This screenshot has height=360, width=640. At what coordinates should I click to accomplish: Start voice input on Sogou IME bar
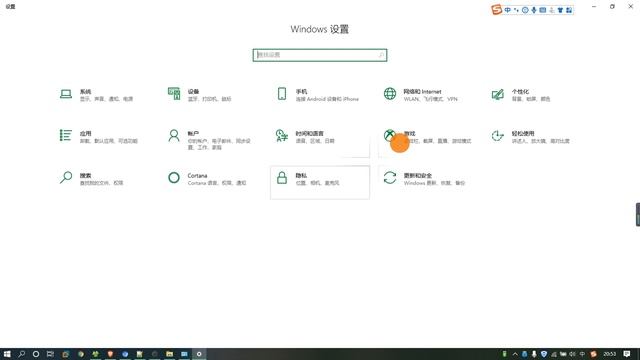click(x=534, y=10)
